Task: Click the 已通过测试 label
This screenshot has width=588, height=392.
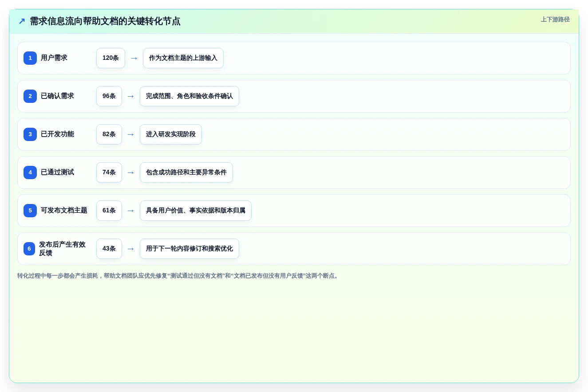Action: (57, 172)
